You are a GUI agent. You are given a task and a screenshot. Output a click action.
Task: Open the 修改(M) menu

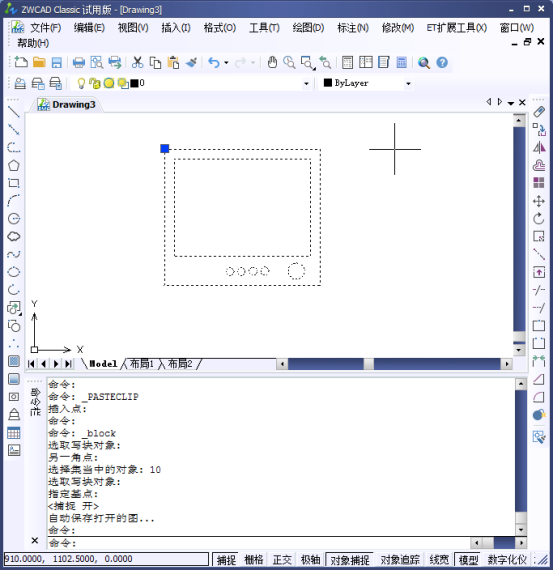pos(398,28)
